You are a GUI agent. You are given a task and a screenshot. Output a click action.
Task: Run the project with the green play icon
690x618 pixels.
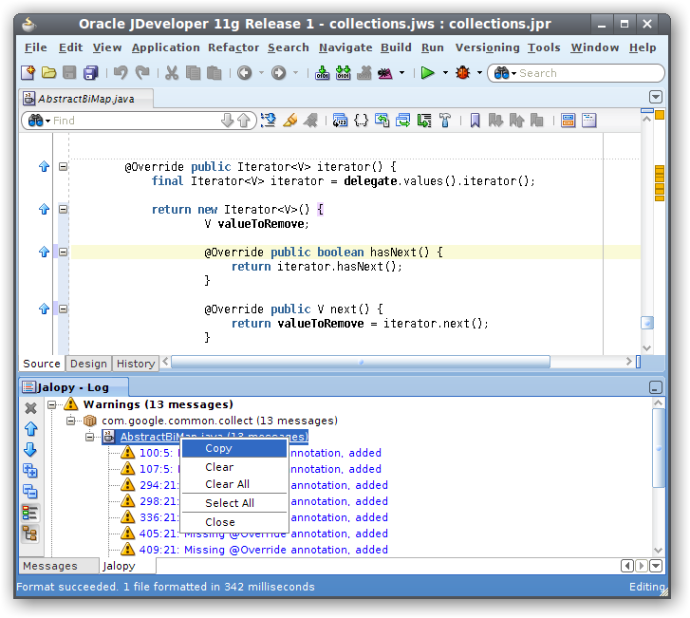427,73
